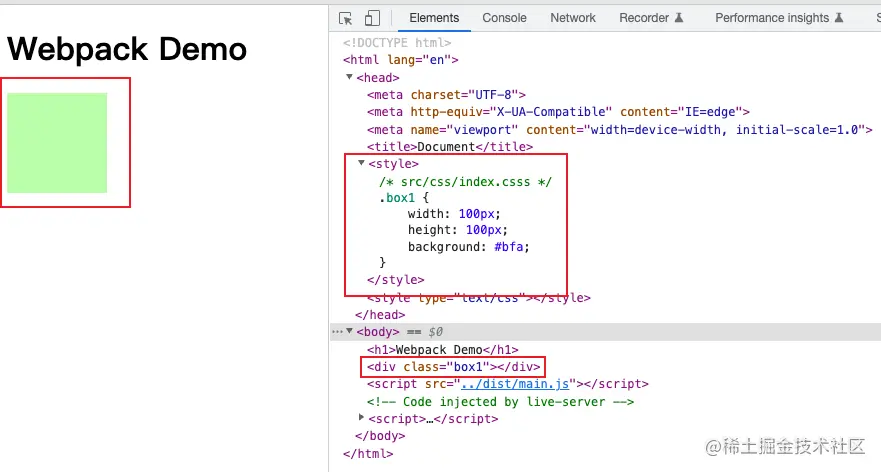Viewport: 881px width, 472px height.
Task: Select the DOCTYPE html line
Action: (397, 43)
